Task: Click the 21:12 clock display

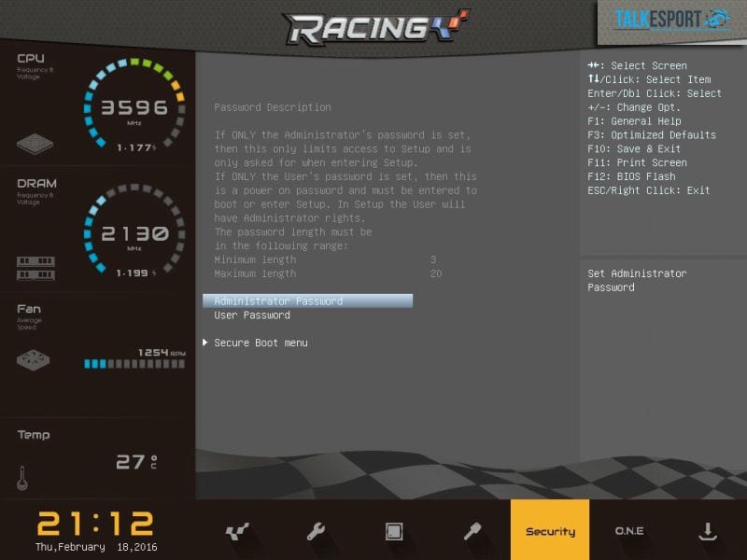Action: pos(96,523)
